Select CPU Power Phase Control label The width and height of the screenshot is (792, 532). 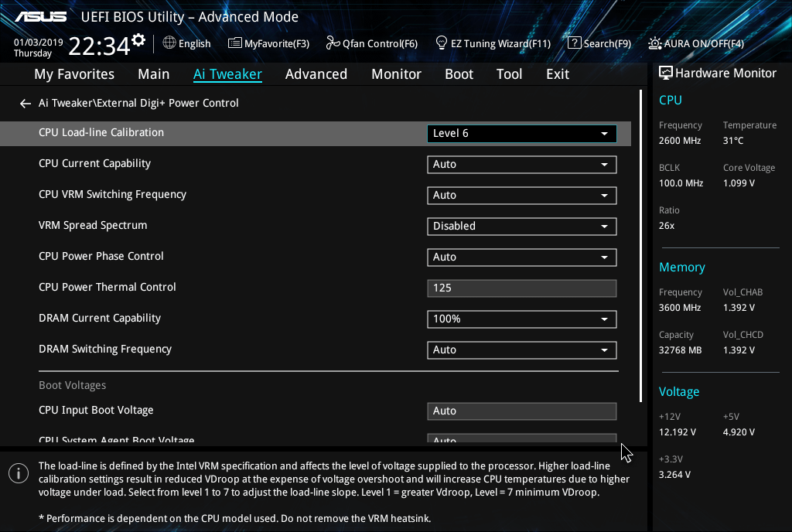pos(101,256)
